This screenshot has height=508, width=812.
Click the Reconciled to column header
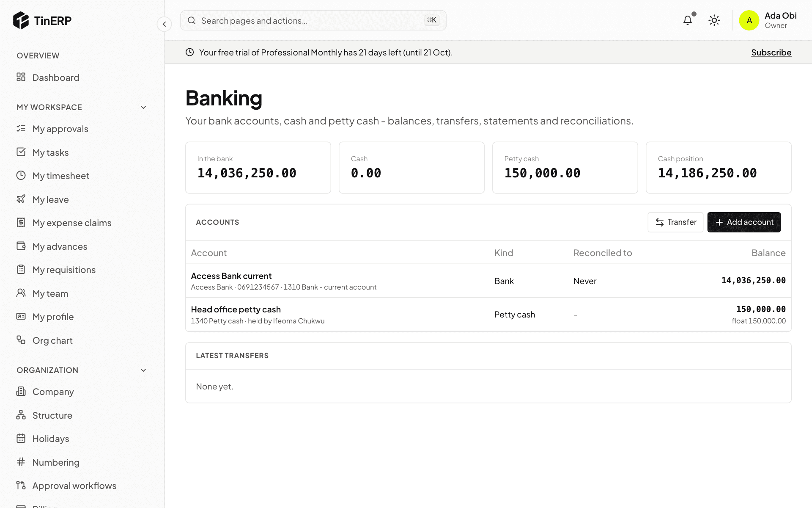(603, 253)
